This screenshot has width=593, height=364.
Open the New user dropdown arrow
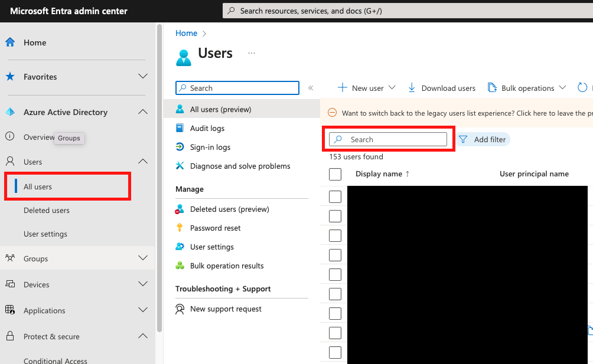point(392,87)
